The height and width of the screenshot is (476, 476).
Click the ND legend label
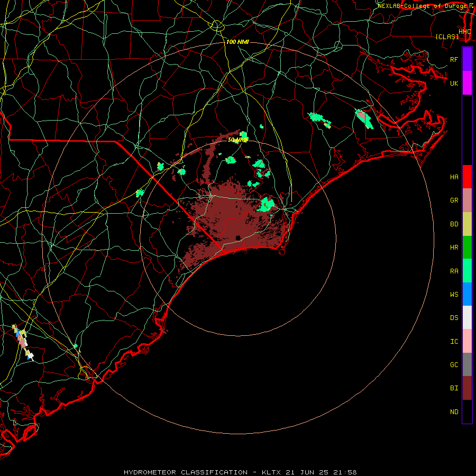[x=454, y=412]
